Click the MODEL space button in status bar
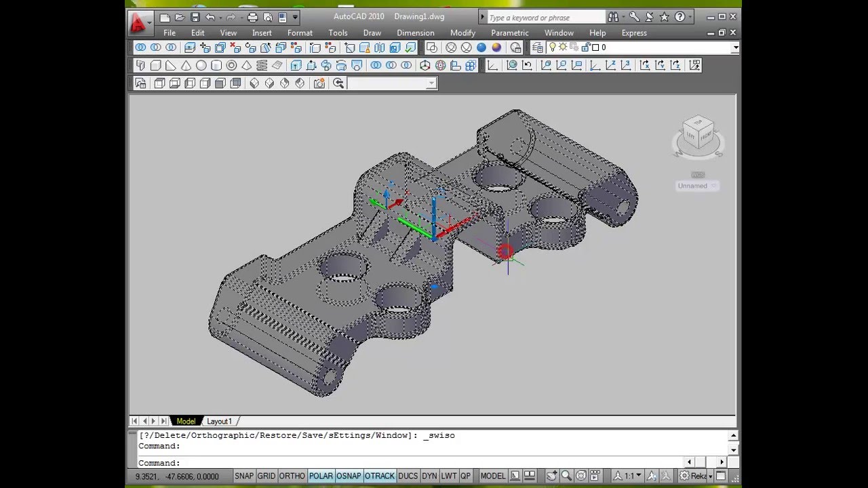 (x=493, y=476)
